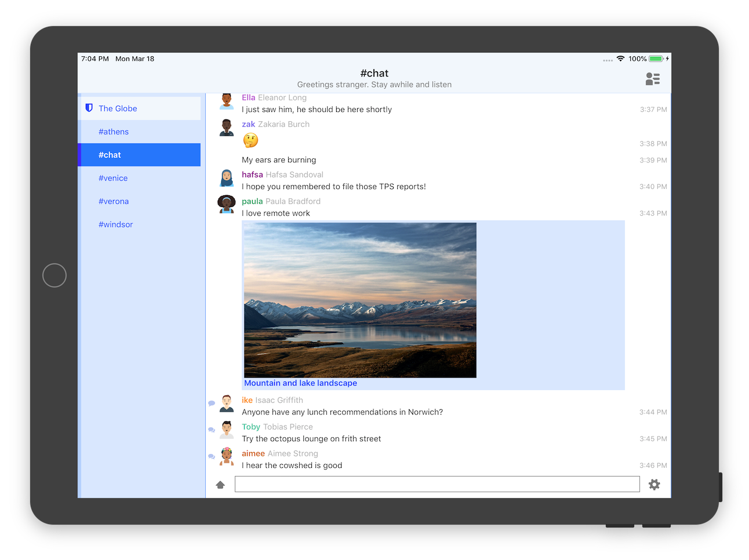Click the paula nickname link
The width and height of the screenshot is (749, 560).
click(252, 201)
